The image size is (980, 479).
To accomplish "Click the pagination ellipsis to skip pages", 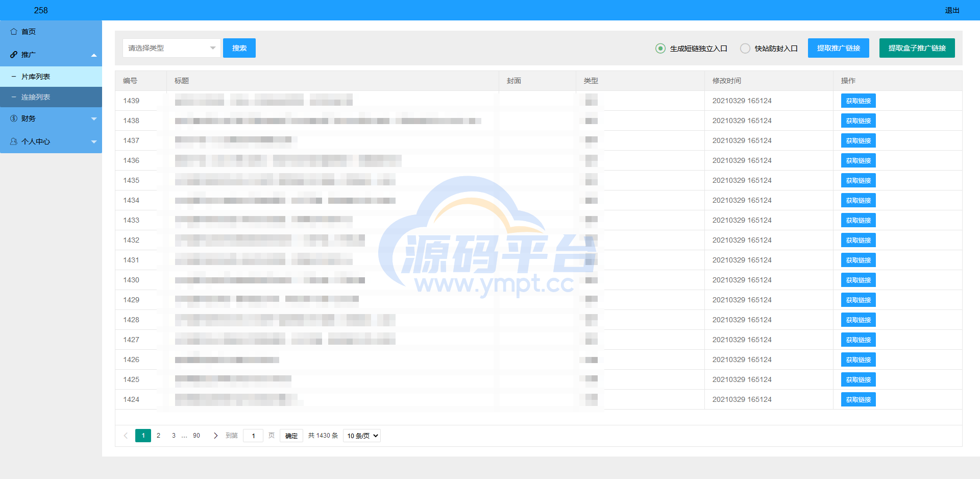I will coord(184,436).
